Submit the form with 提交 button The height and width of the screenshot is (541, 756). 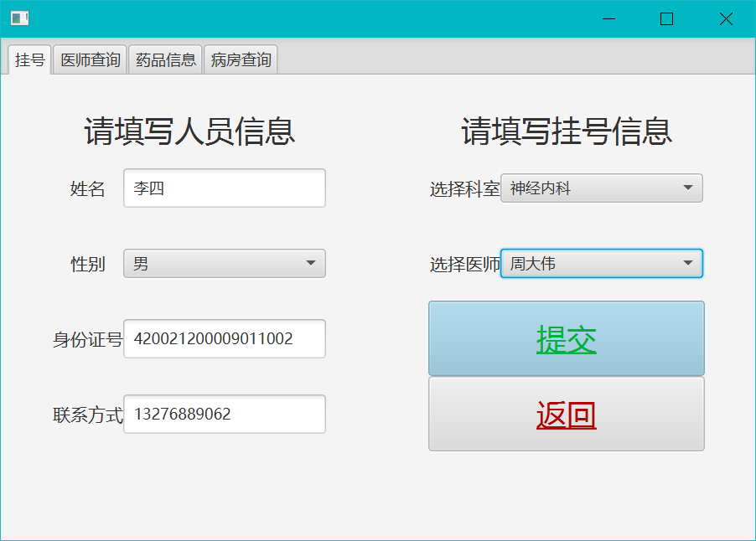click(566, 338)
